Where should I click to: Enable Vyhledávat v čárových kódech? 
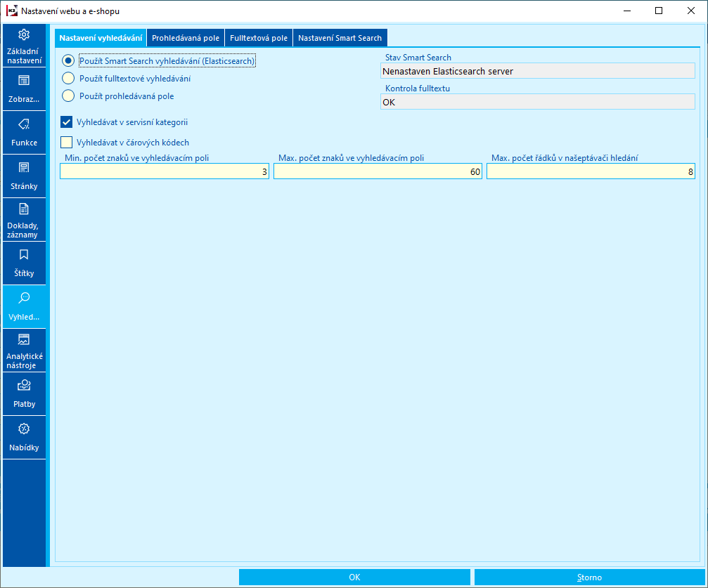pyautogui.click(x=66, y=142)
